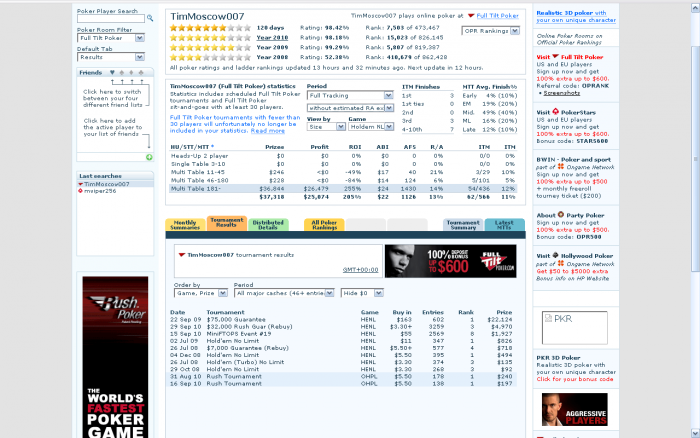Open the Order by Game, Prize dropdown
Viewport: 700px width, 438px height.
pos(201,293)
